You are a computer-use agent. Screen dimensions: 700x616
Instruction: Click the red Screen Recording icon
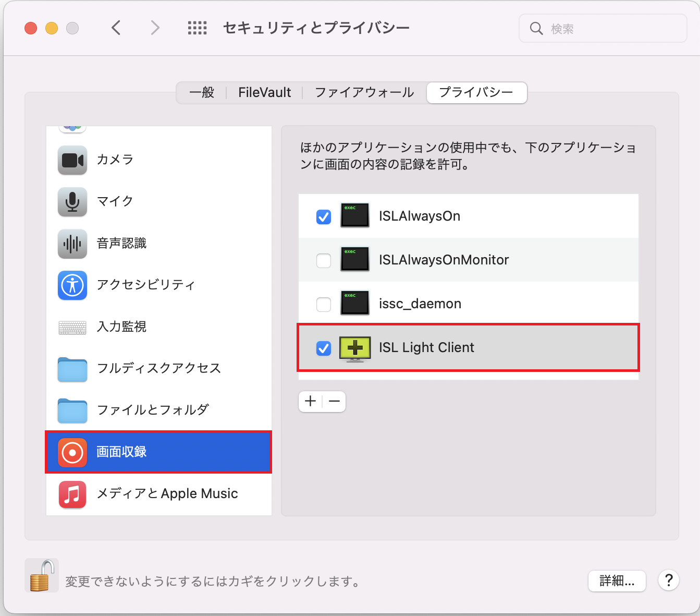point(72,452)
